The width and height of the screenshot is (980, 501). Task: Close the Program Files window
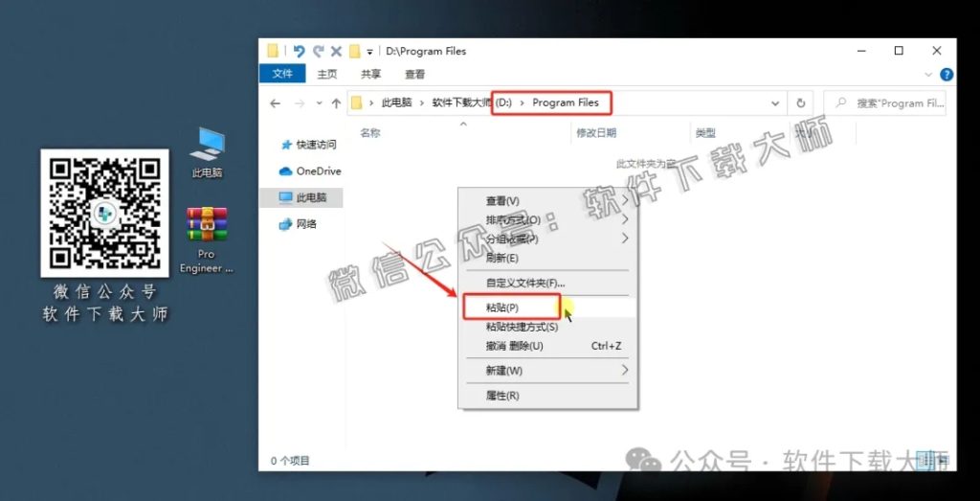(936, 52)
